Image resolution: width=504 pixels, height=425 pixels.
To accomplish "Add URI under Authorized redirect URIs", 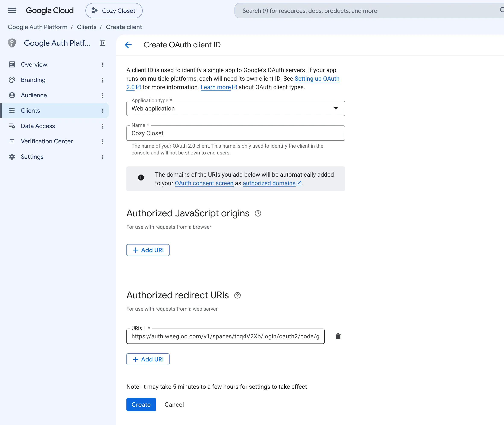I will point(148,359).
